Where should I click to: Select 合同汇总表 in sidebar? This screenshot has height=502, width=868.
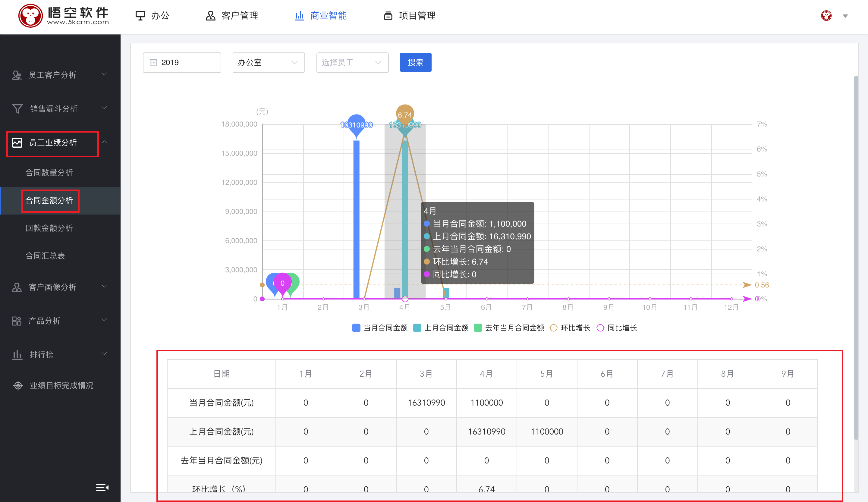45,256
